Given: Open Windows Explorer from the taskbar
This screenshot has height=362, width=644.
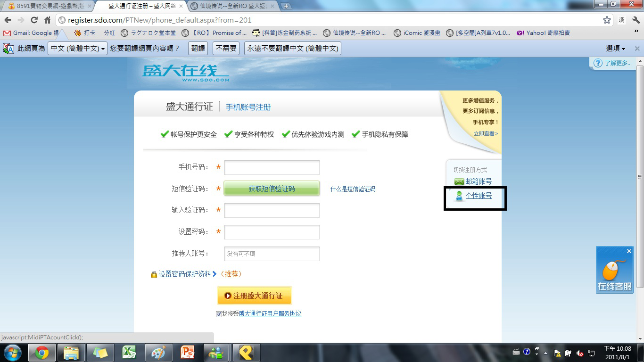Looking at the screenshot, I should [71, 353].
